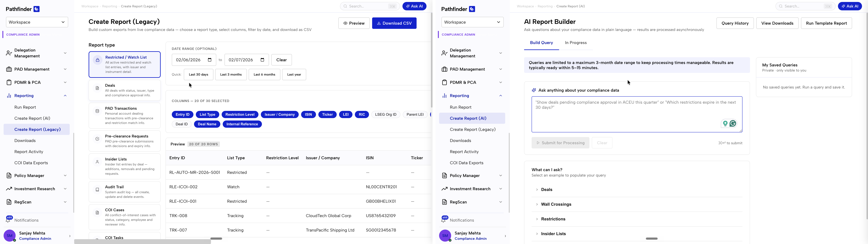Select the Last 3 months quick range
This screenshot has height=244, width=868.
pos(231,75)
